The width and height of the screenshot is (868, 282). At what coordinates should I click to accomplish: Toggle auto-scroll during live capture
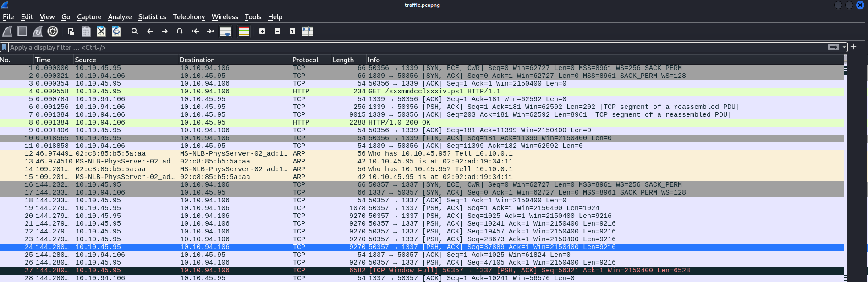225,31
